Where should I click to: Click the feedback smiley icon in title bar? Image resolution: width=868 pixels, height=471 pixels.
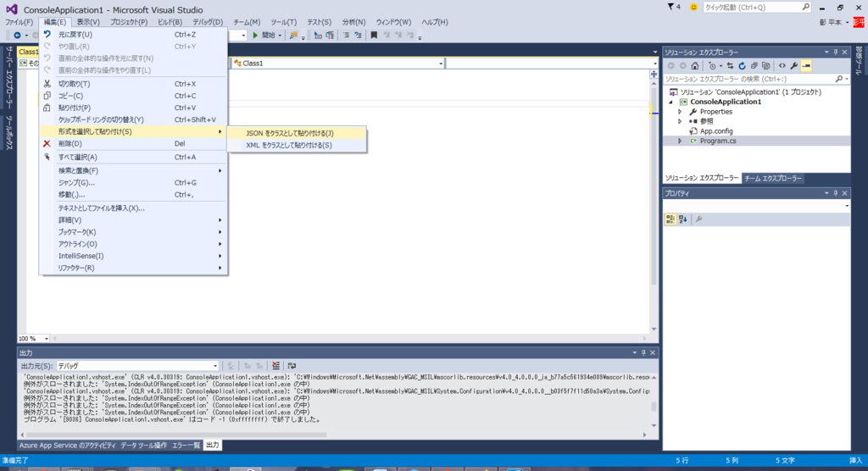tap(693, 7)
